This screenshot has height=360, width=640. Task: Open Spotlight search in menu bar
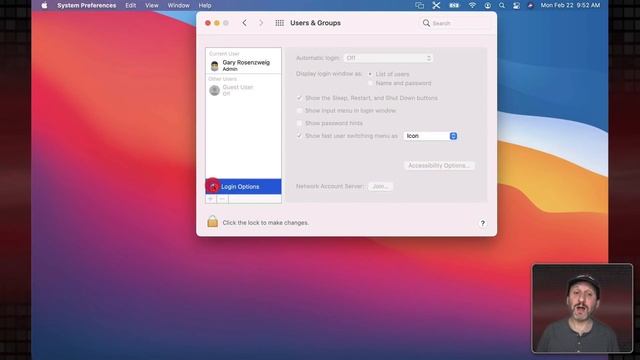click(x=502, y=5)
